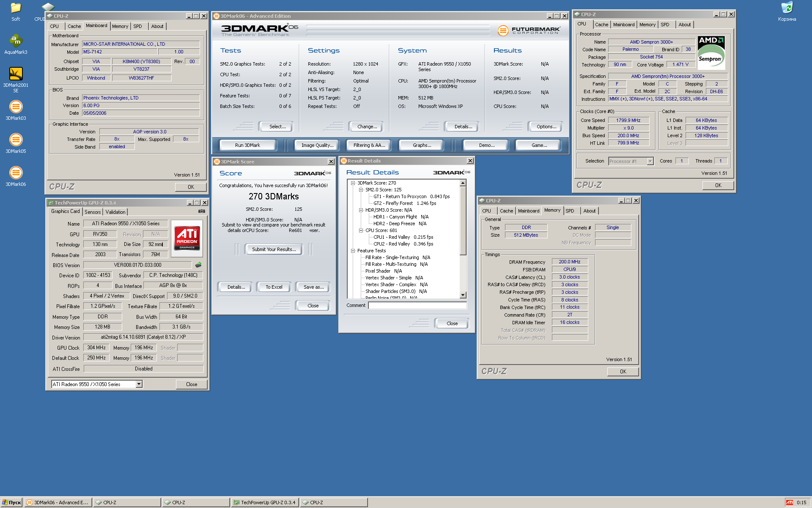Image resolution: width=812 pixels, height=508 pixels.
Task: Click ATI tray icon in system tray
Action: click(789, 502)
